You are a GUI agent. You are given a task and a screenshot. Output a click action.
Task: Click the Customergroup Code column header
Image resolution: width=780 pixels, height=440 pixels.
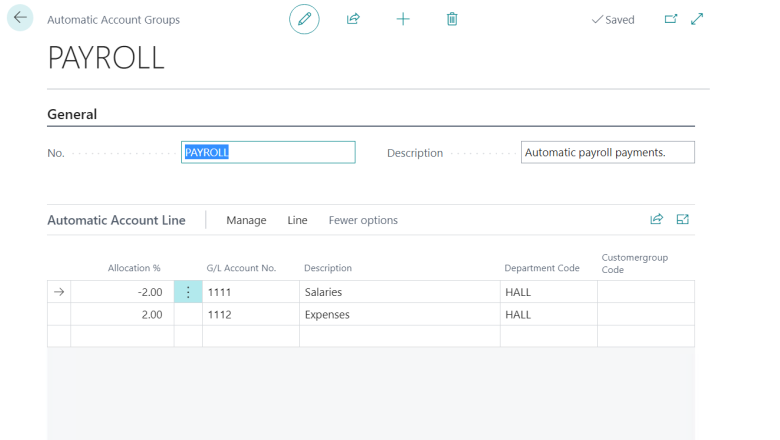coord(635,264)
